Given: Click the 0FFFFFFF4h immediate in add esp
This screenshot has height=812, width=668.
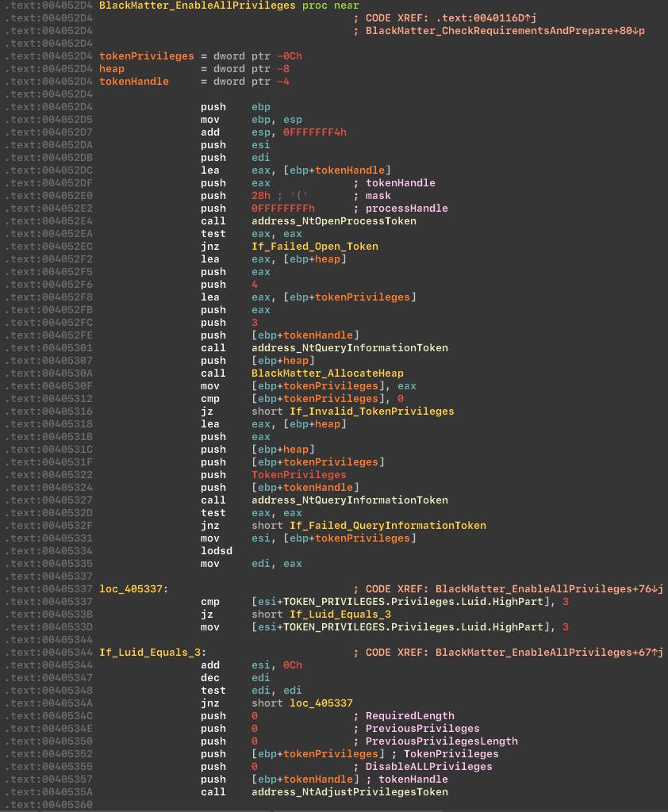Looking at the screenshot, I should pyautogui.click(x=298, y=132).
